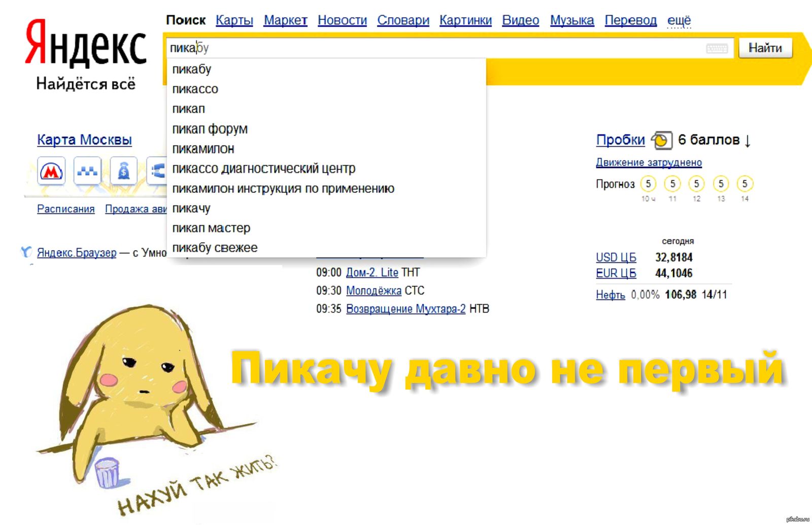
Task: Open the EUR ЦБ rate link
Action: [616, 273]
